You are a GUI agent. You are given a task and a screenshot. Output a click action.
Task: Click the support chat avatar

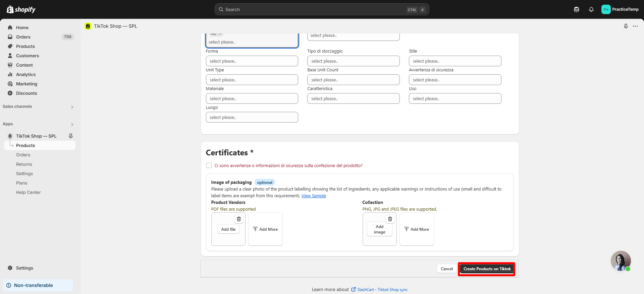pyautogui.click(x=621, y=261)
